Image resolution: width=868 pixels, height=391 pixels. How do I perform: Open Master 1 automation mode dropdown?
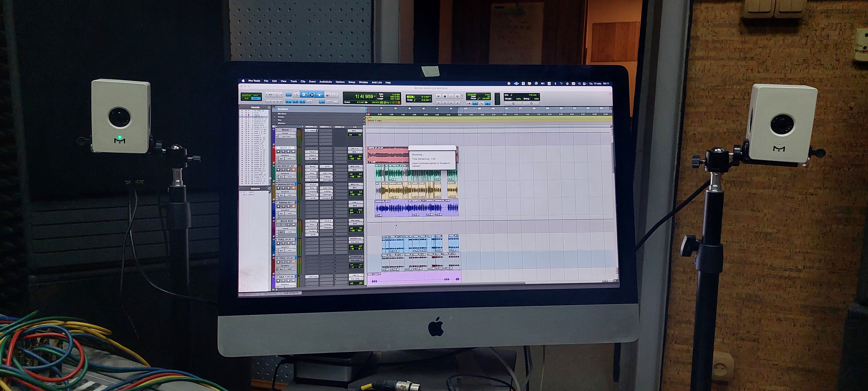click(287, 136)
